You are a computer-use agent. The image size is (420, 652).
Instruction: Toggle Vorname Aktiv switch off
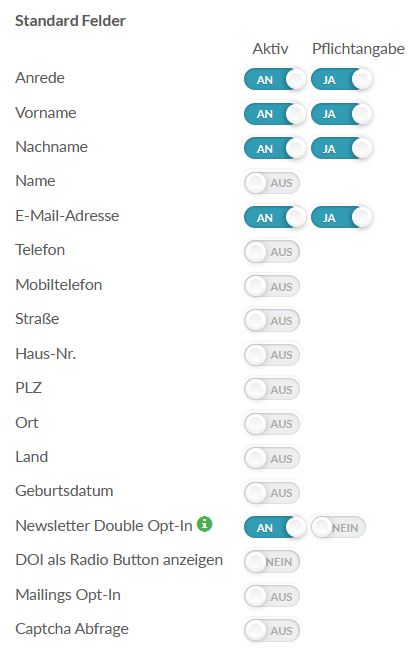tap(275, 114)
